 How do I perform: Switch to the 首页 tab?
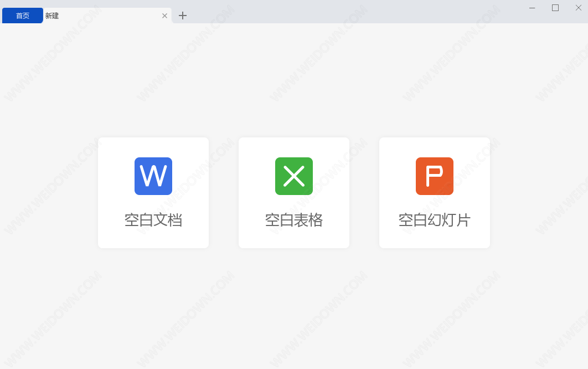tap(23, 16)
